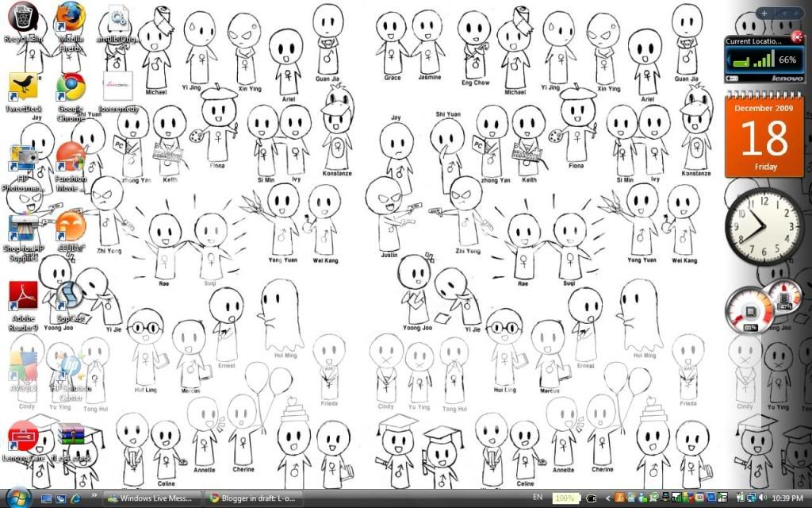Open Google Chrome desktop shortcut
Viewport: 812px width, 508px height.
[x=71, y=87]
